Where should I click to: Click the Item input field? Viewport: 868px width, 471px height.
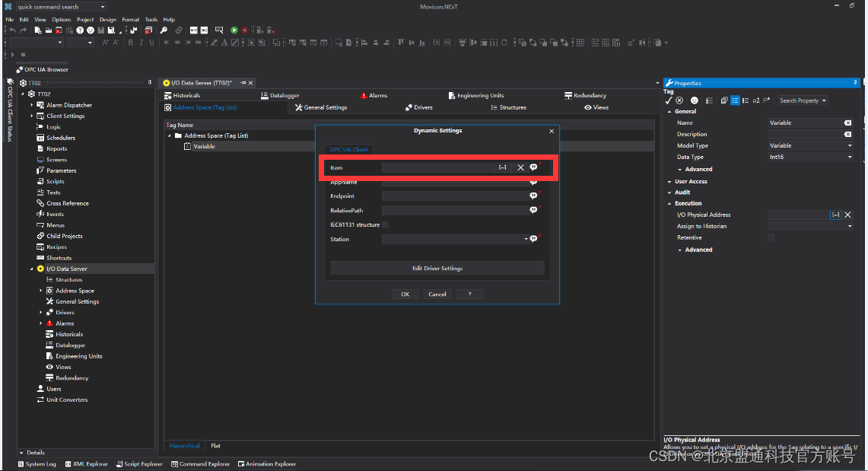point(437,167)
